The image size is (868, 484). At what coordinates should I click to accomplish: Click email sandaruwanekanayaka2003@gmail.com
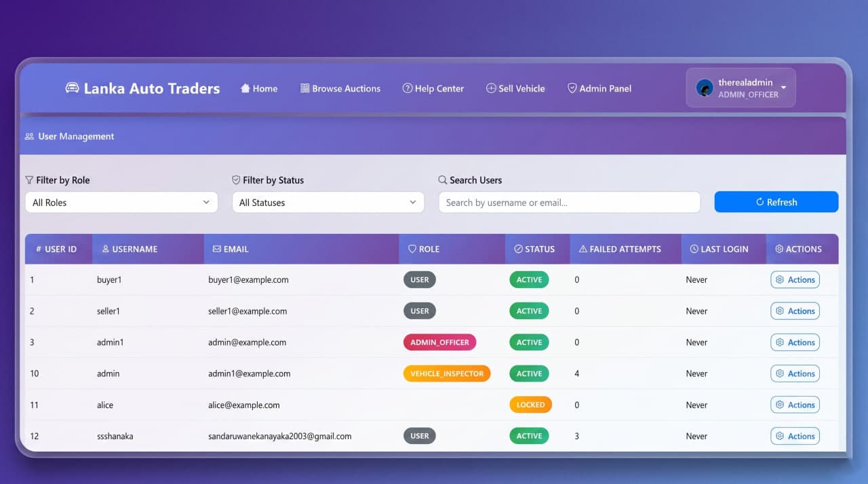tap(280, 436)
